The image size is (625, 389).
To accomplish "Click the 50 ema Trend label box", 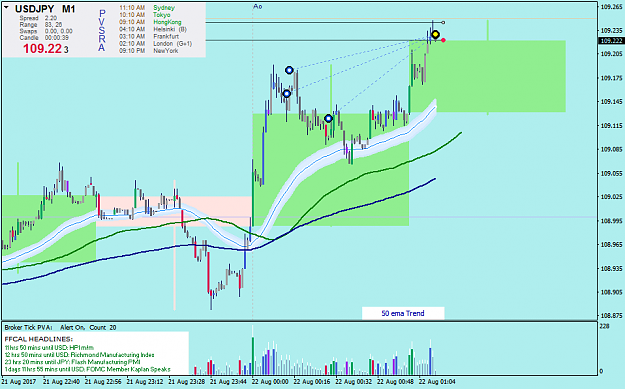I will pyautogui.click(x=403, y=313).
